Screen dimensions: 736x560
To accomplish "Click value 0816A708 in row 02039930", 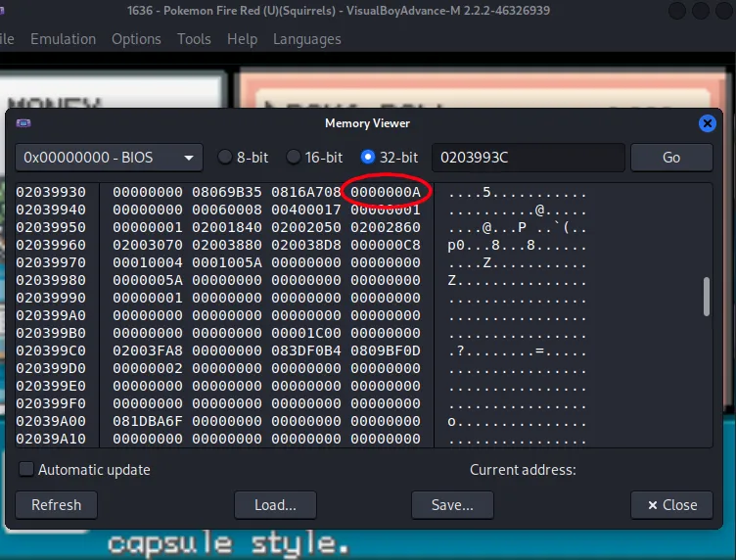I will (306, 192).
